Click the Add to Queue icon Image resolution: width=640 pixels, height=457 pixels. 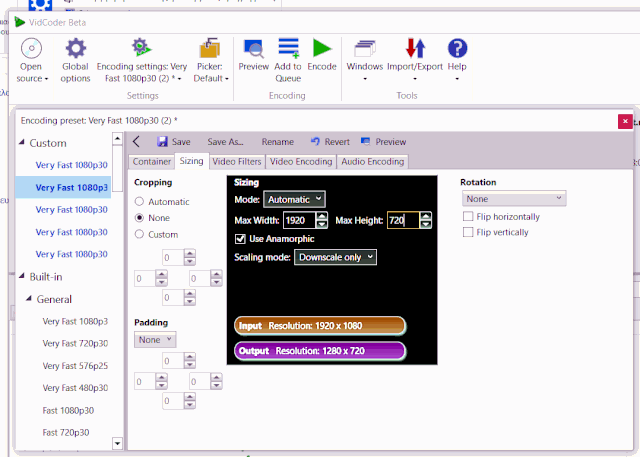tap(288, 48)
